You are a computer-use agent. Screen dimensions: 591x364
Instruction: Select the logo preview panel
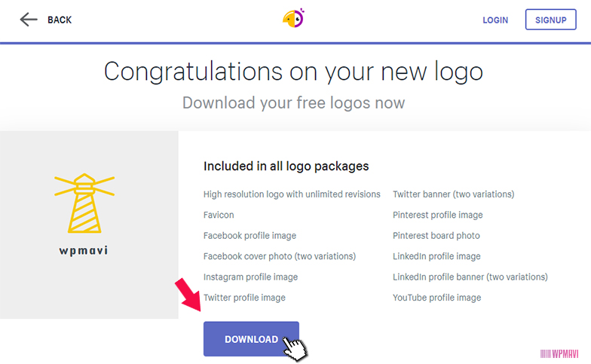tap(89, 225)
